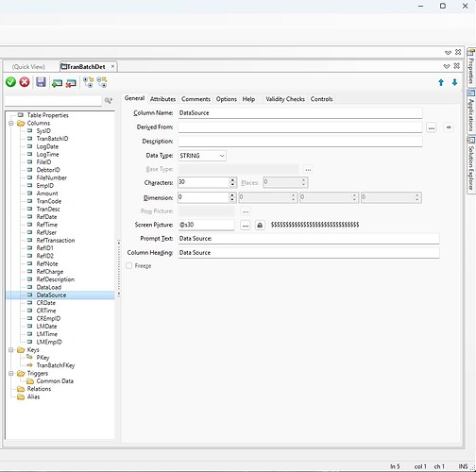This screenshot has width=476, height=472.
Task: Click the tree filter search box
Action: pos(53,100)
